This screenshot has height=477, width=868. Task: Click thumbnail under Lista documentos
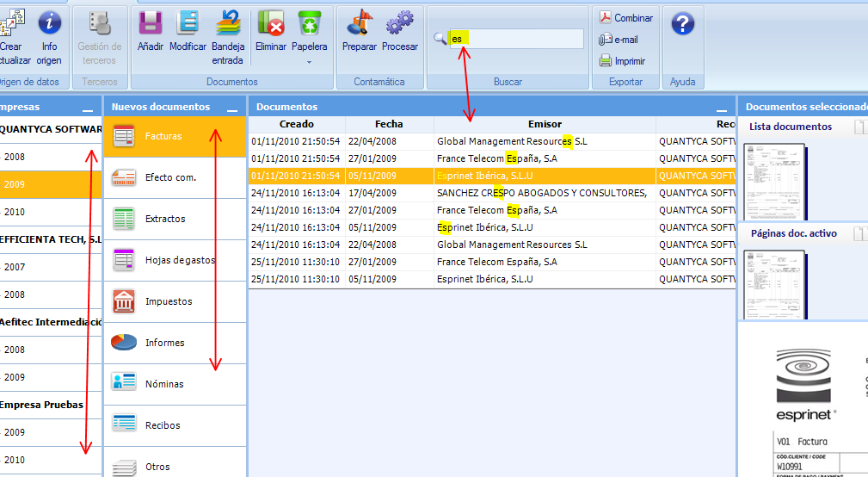[x=774, y=182]
